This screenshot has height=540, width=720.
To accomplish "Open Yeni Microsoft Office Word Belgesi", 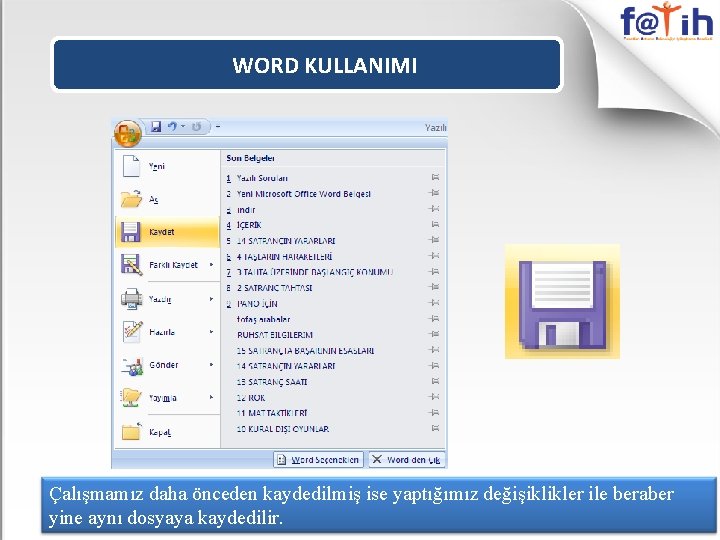I will pyautogui.click(x=304, y=194).
